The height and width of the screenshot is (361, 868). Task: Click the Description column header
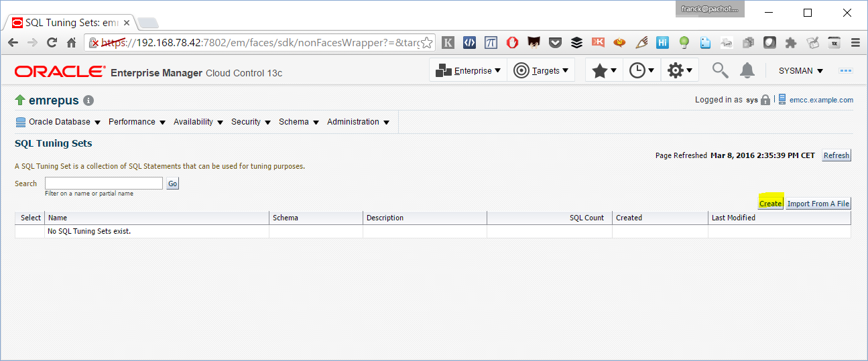(425, 218)
